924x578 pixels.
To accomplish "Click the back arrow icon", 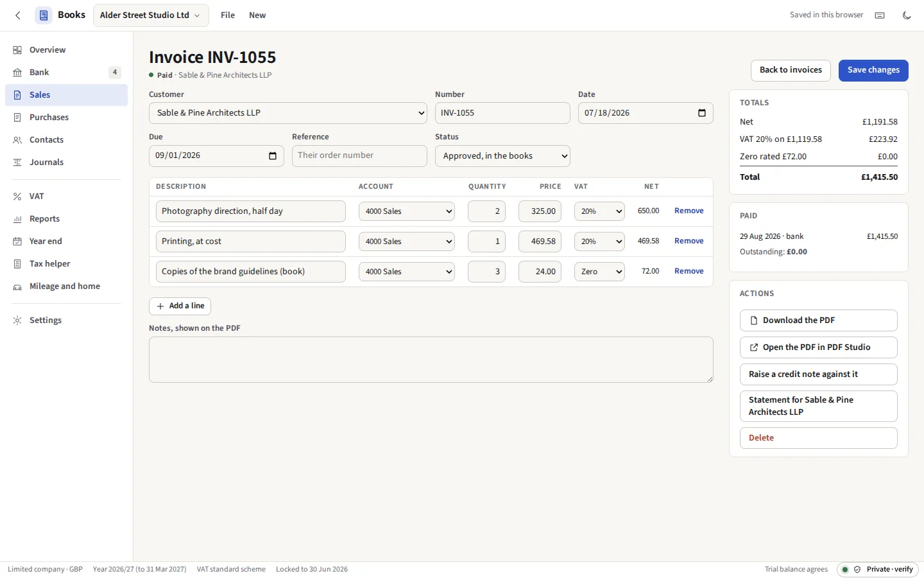I will 18,15.
